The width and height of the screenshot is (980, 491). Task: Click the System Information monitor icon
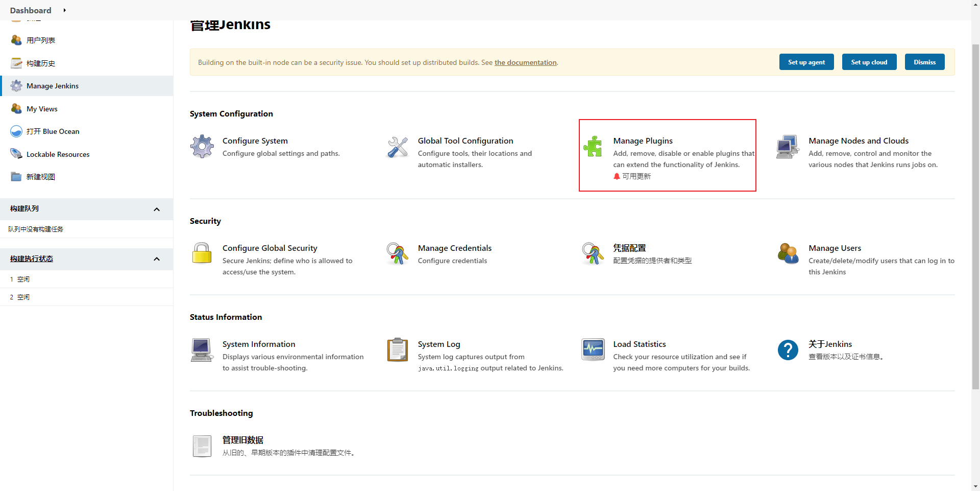(202, 350)
